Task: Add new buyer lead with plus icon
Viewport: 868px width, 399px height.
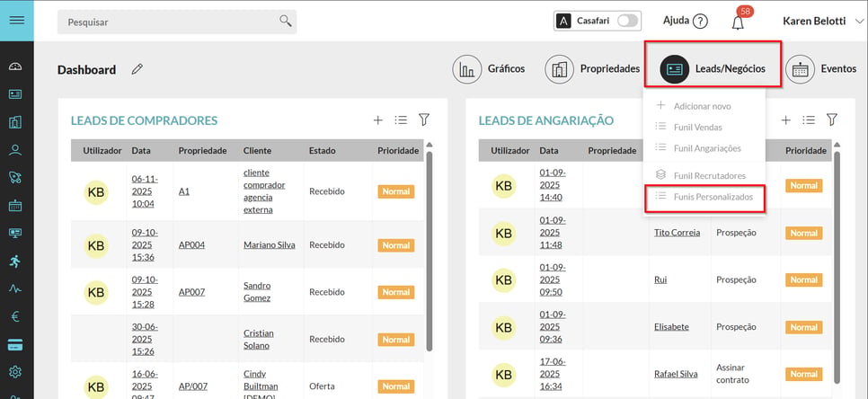Action: coord(377,120)
